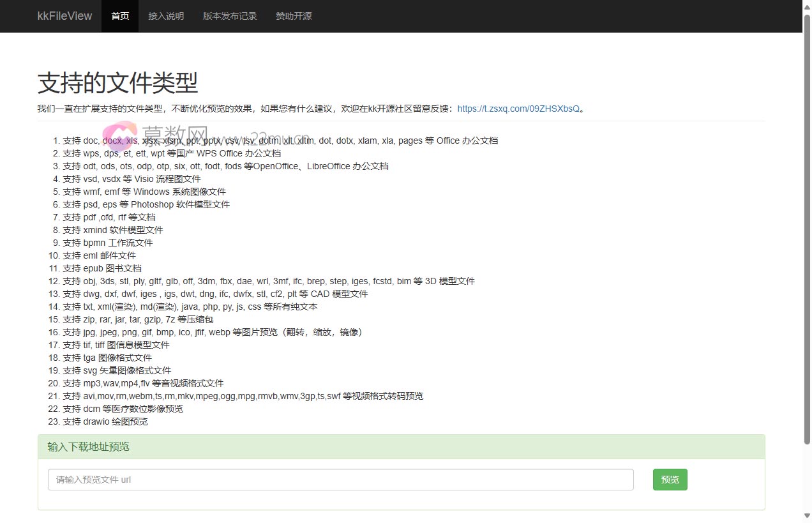Open the t.zsxq.com community feedback link

[x=518, y=109]
